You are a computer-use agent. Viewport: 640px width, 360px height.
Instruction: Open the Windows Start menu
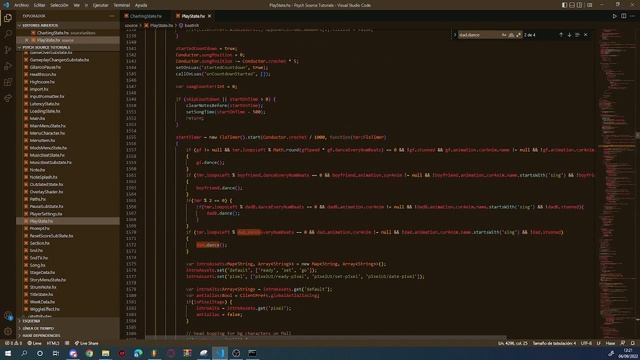coord(8,353)
